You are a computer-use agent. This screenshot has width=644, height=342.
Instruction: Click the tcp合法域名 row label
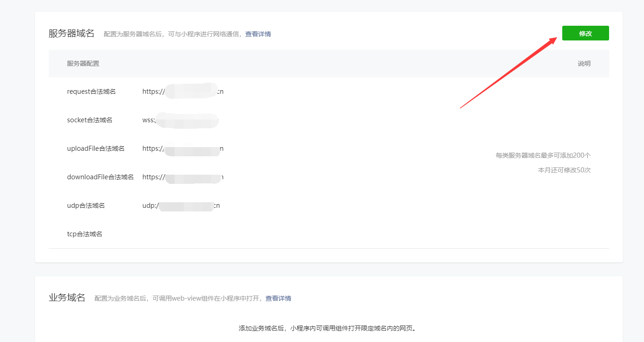point(85,234)
